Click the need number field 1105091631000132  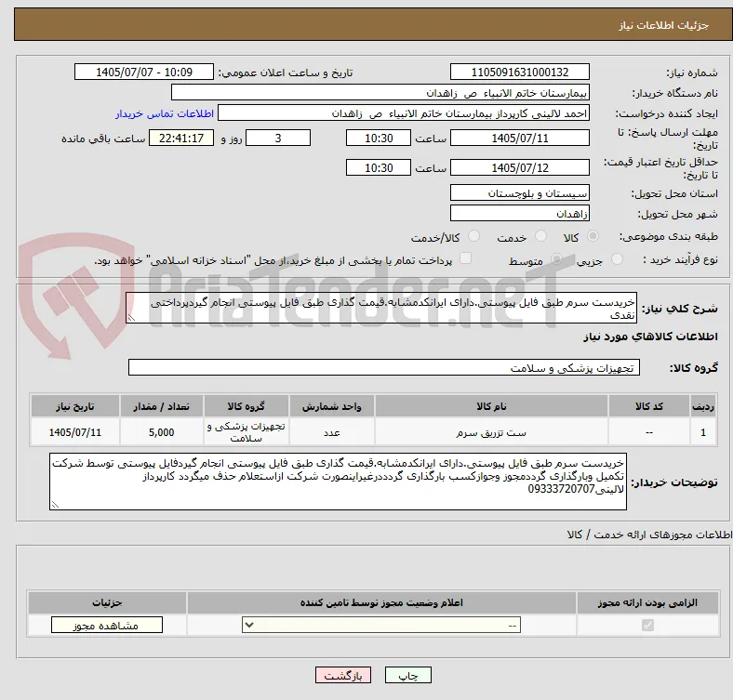tap(519, 72)
